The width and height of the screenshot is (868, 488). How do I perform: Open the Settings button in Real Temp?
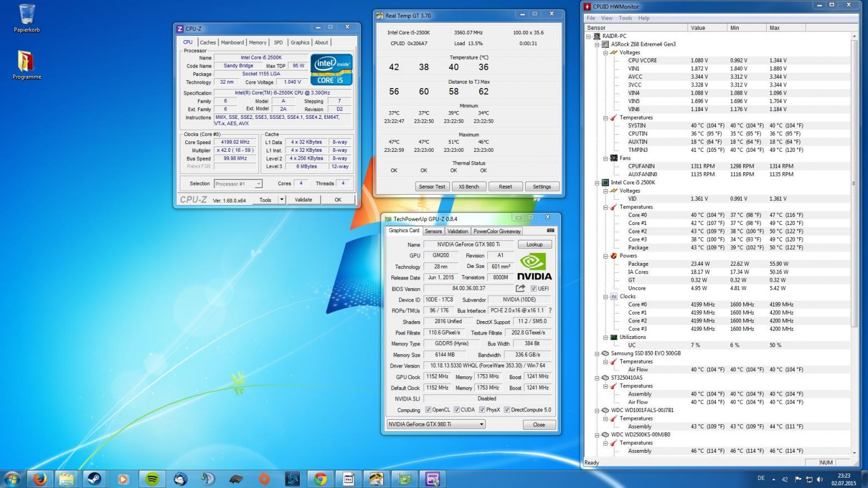542,187
